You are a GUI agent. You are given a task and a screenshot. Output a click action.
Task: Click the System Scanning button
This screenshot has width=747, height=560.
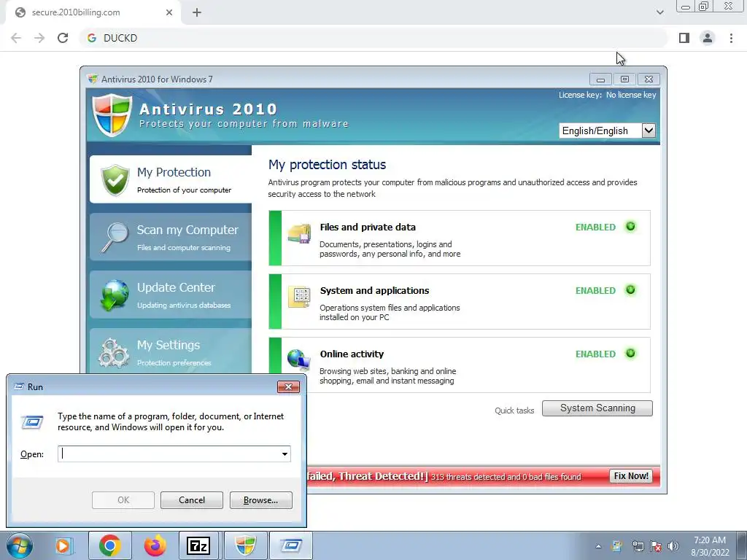(597, 408)
